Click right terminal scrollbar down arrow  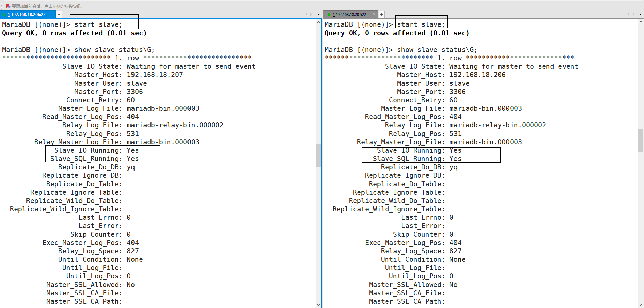pos(641,305)
